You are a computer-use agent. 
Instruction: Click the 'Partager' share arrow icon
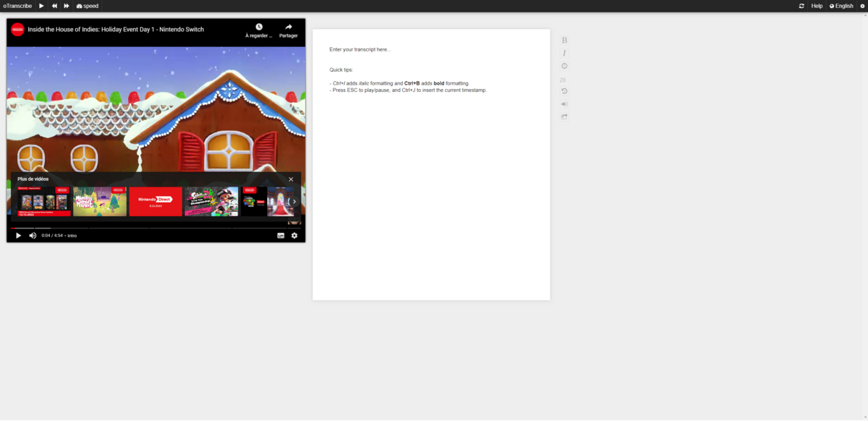coord(289,27)
